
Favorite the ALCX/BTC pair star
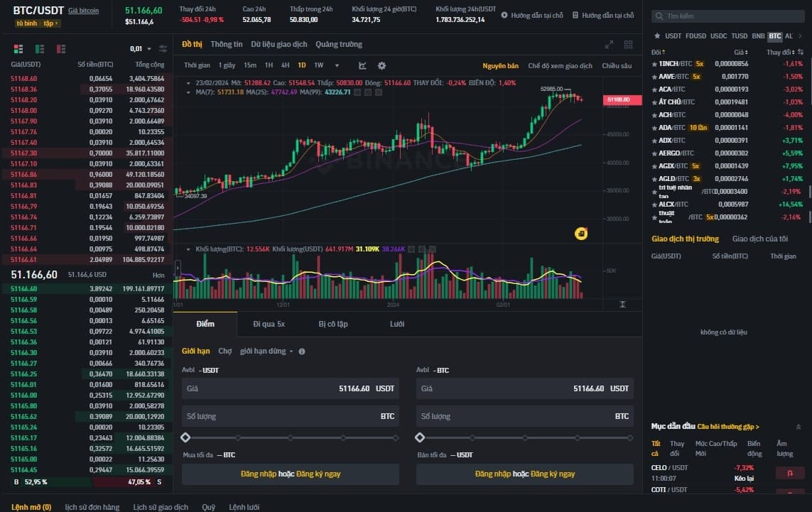click(x=654, y=205)
